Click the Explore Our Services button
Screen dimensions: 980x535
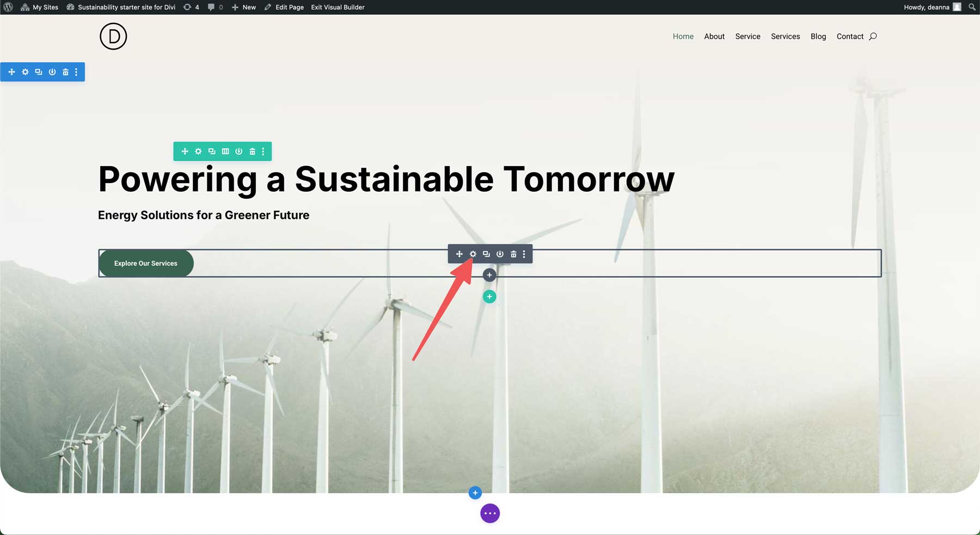[145, 263]
